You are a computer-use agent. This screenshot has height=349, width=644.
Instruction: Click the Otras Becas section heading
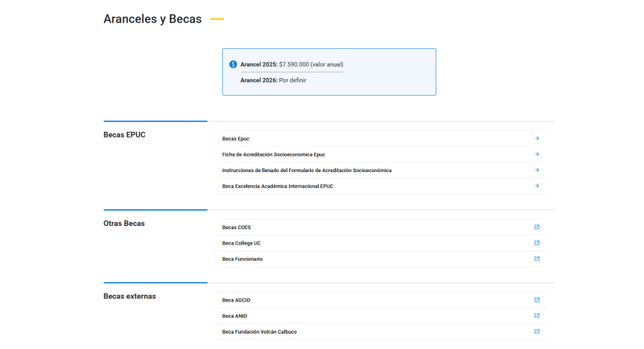(x=124, y=224)
